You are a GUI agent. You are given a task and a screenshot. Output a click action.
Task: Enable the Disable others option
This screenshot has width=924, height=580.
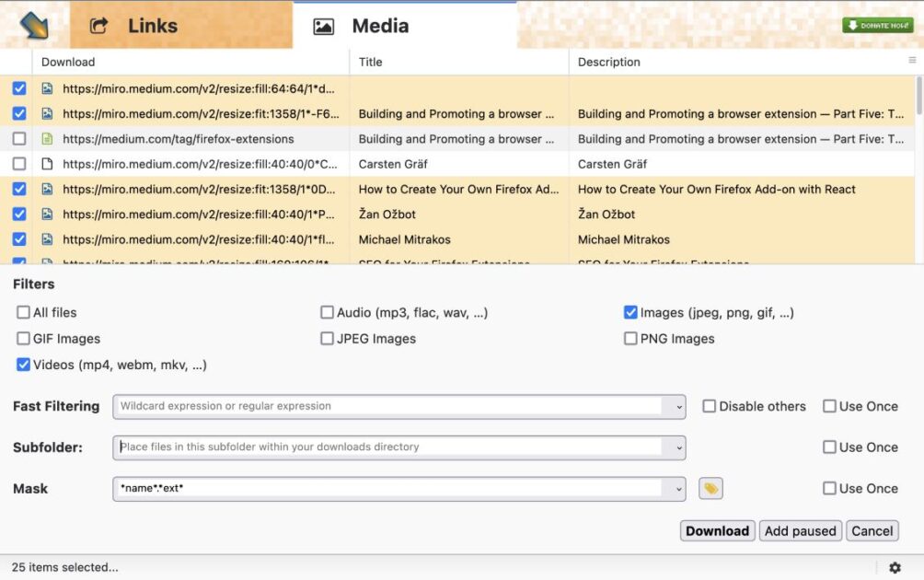[709, 406]
